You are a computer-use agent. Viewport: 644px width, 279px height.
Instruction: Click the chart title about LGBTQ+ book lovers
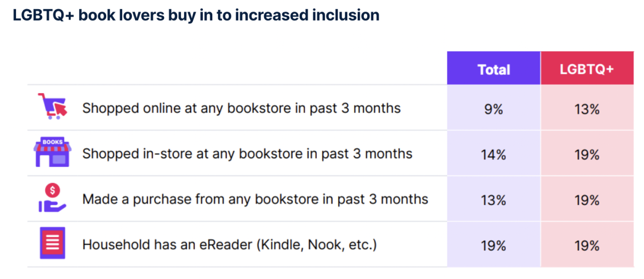[x=196, y=15]
